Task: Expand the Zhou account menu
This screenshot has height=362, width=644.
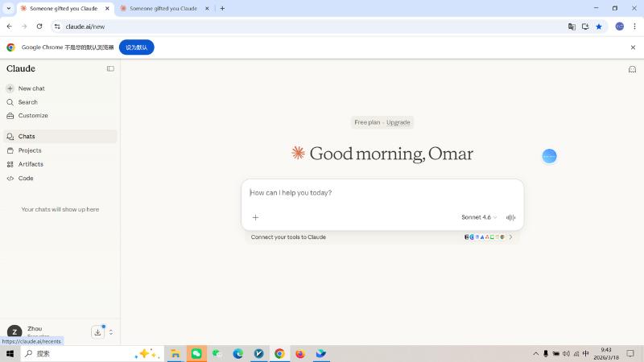Action: [111, 332]
